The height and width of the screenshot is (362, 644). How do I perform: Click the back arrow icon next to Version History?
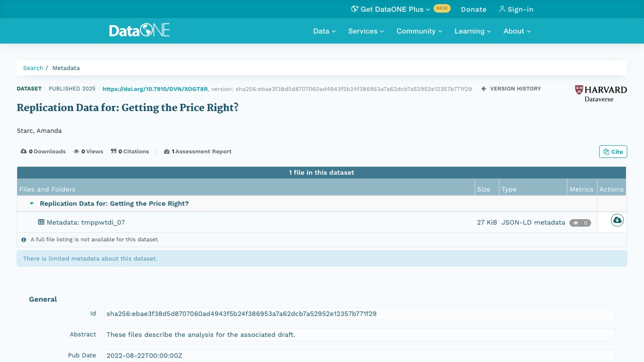pyautogui.click(x=484, y=88)
